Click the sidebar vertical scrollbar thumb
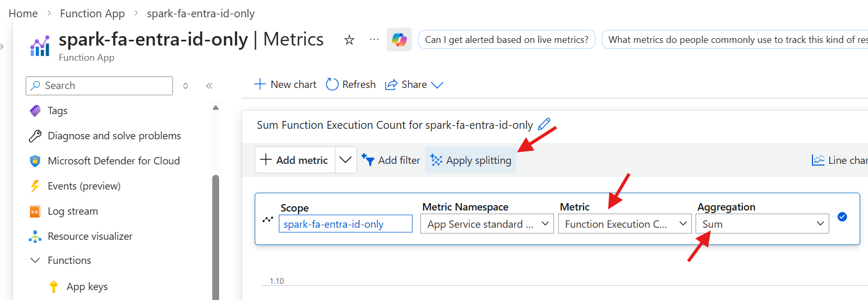The image size is (868, 300). pyautogui.click(x=215, y=237)
